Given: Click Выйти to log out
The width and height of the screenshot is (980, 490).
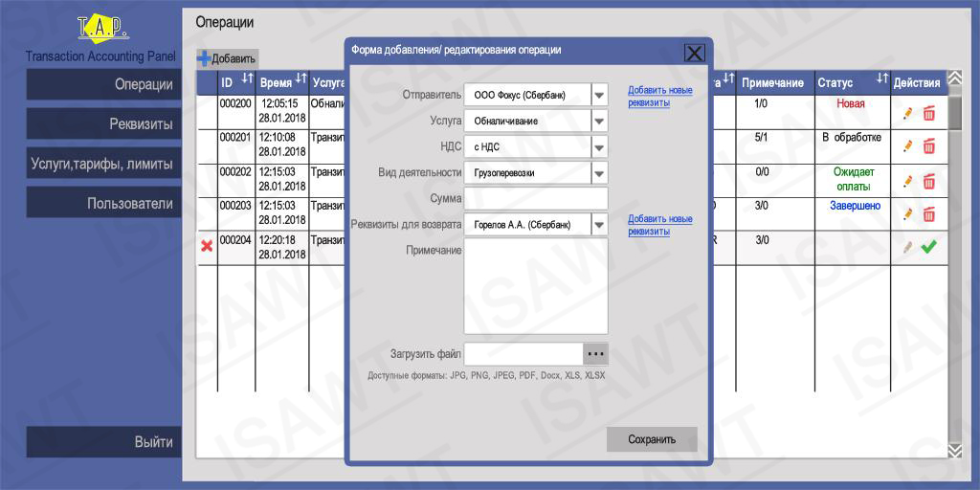Looking at the screenshot, I should click(x=103, y=442).
